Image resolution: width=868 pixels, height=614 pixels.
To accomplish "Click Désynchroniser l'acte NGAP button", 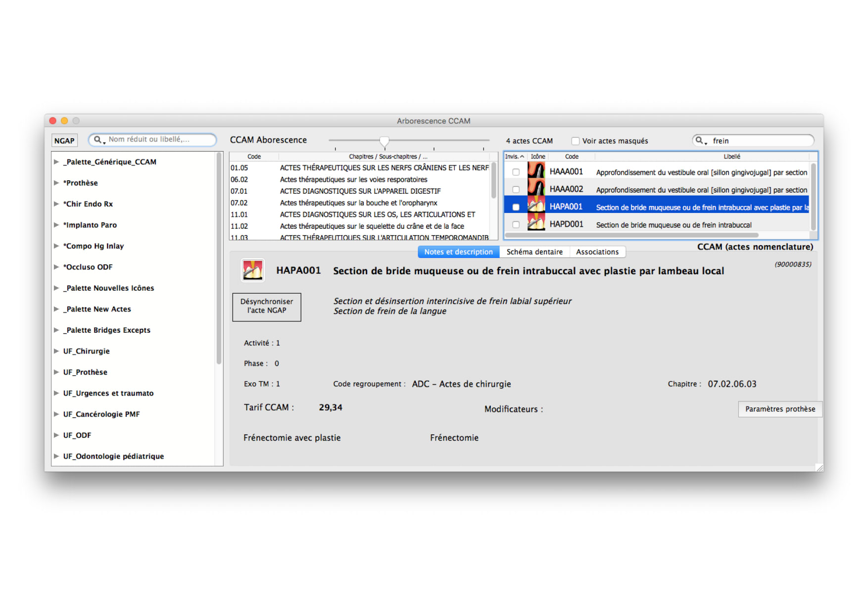I will (267, 307).
